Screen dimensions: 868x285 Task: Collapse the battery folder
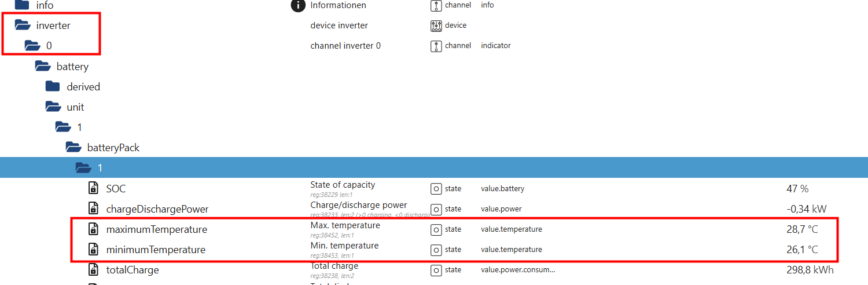click(43, 67)
